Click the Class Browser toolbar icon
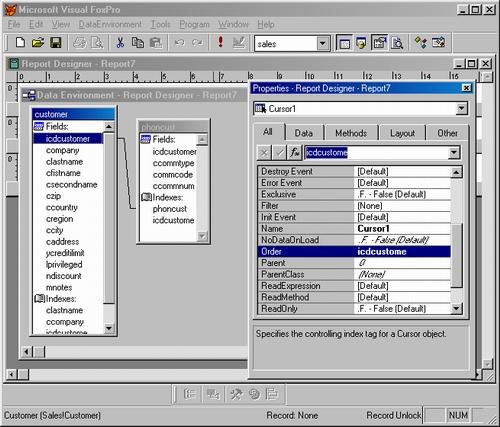The image size is (500, 427). pyautogui.click(x=421, y=43)
